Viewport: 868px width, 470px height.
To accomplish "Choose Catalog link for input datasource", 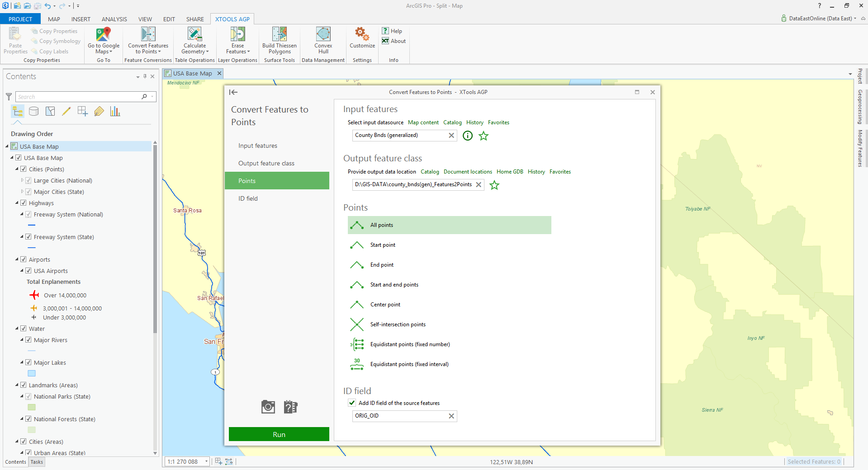I will coord(452,122).
